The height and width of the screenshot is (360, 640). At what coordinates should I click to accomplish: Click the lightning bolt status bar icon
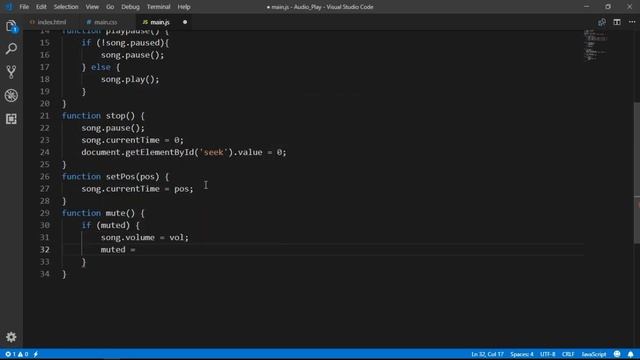tap(36, 354)
